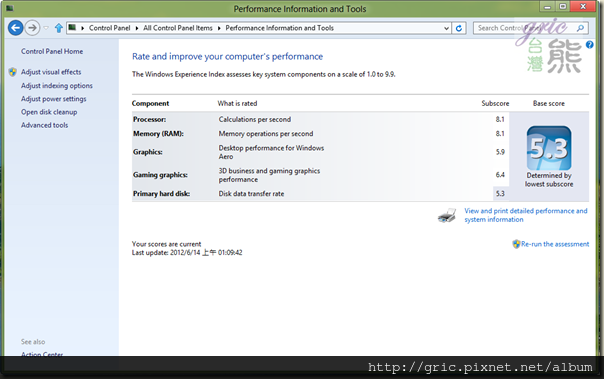Click 'Calculations per second' description
604x379 pixels.
[x=255, y=119]
